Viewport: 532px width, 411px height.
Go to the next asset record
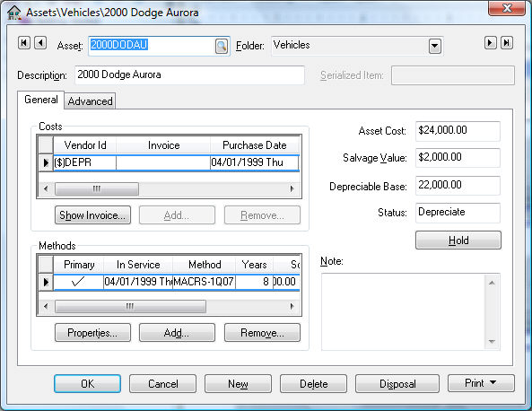point(490,43)
